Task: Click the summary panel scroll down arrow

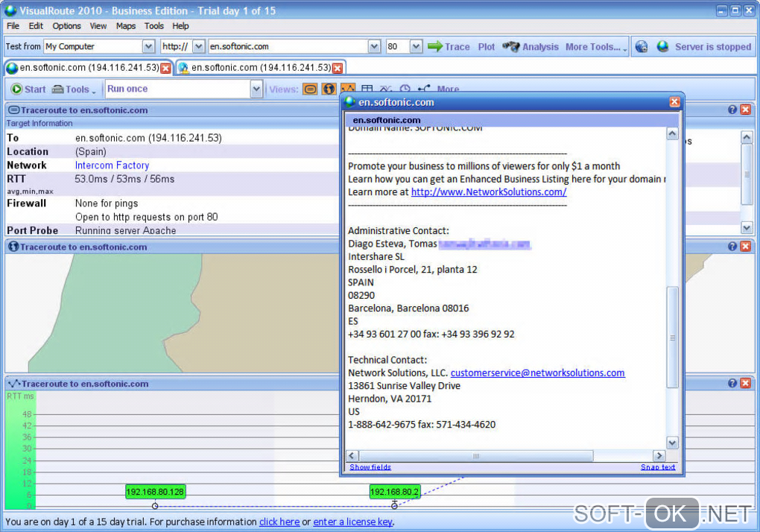Action: [747, 227]
